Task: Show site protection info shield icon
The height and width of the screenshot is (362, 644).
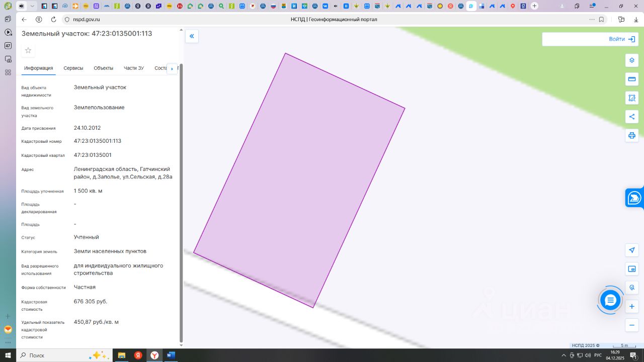Action: pos(67,20)
